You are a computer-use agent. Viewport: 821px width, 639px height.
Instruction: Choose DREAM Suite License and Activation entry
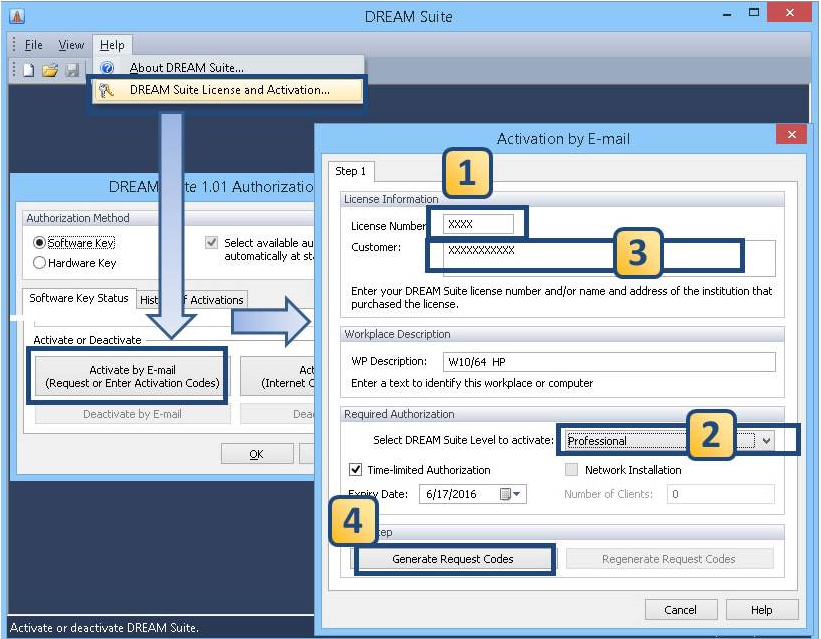(x=228, y=90)
